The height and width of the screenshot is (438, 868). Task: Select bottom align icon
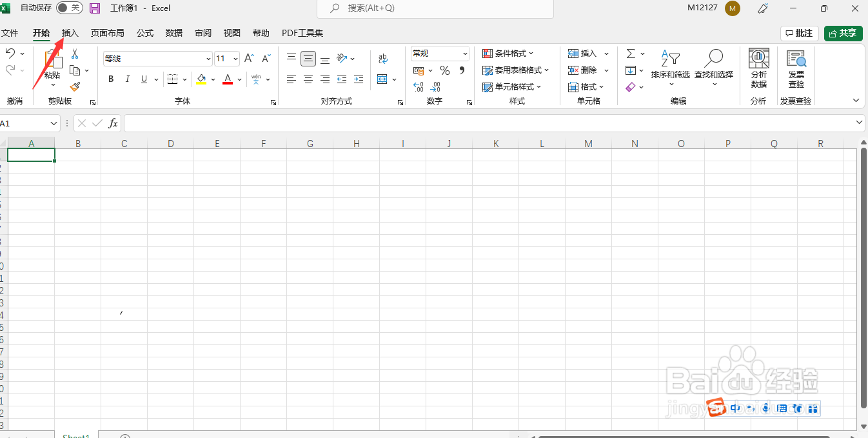(325, 59)
